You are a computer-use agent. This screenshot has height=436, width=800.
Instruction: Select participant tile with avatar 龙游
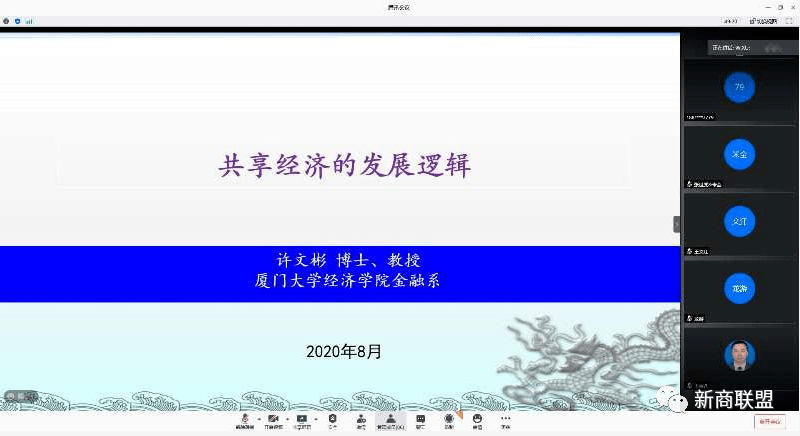(739, 292)
